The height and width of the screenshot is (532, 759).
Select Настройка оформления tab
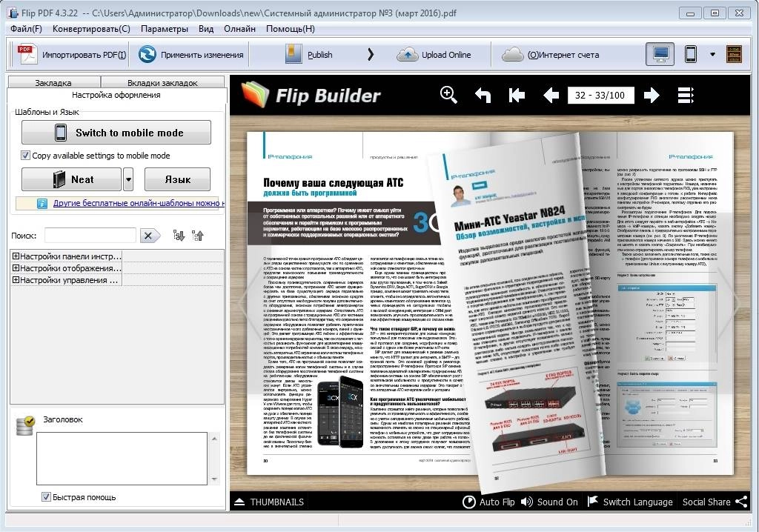pyautogui.click(x=116, y=95)
